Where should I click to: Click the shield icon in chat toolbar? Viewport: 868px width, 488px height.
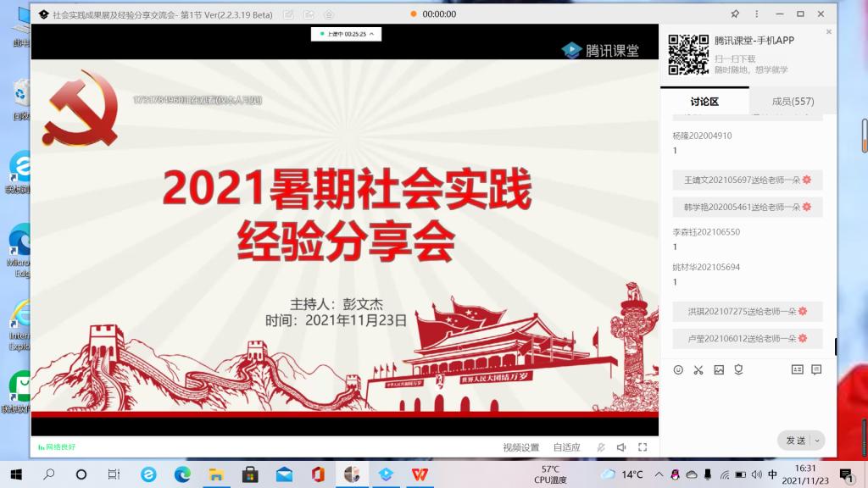pyautogui.click(x=738, y=369)
